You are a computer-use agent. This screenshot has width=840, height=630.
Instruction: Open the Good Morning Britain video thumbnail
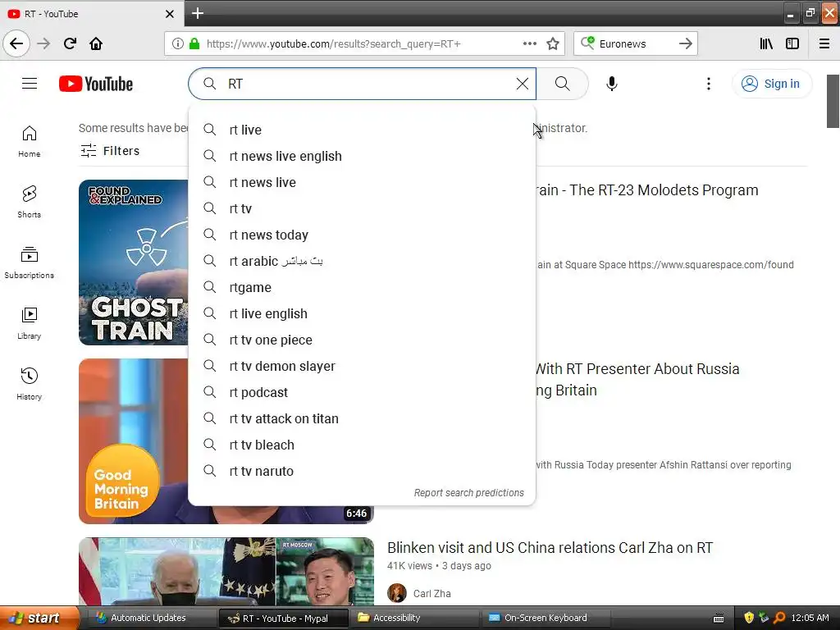(134, 441)
